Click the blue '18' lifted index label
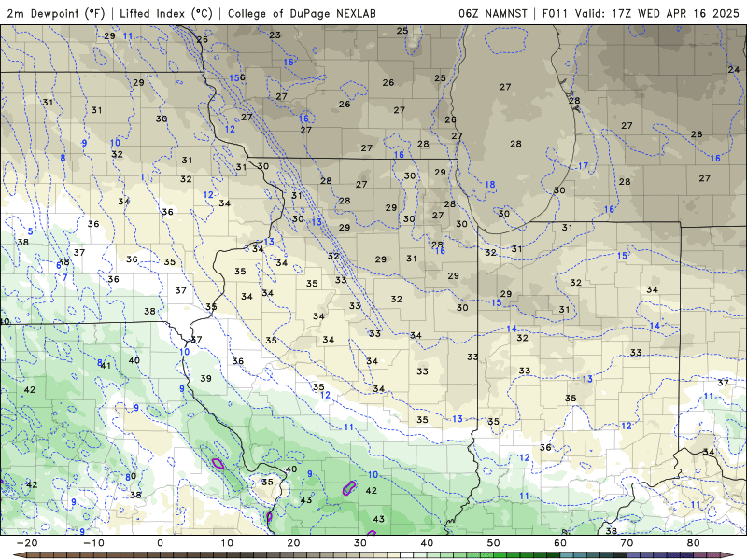 tap(490, 184)
